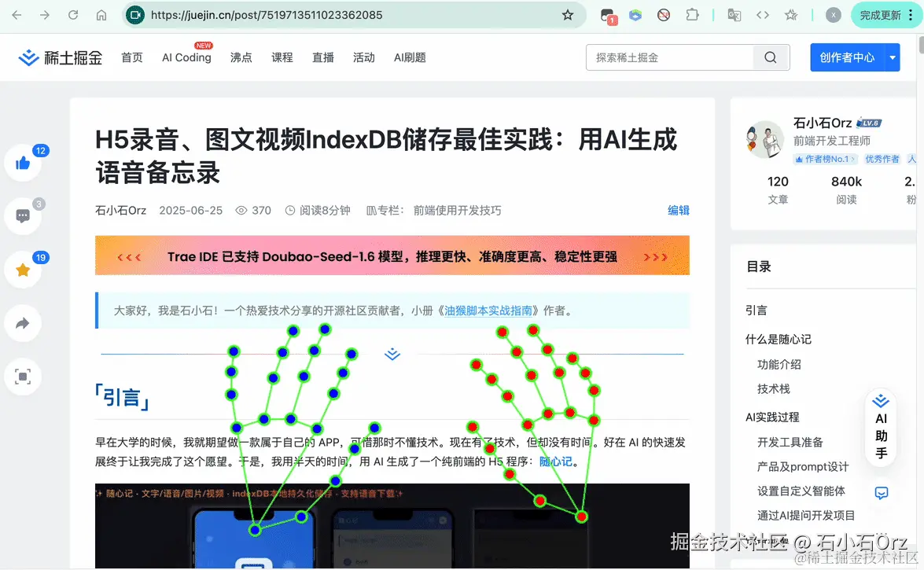
Task: Open the 课程 nav item
Action: [282, 57]
